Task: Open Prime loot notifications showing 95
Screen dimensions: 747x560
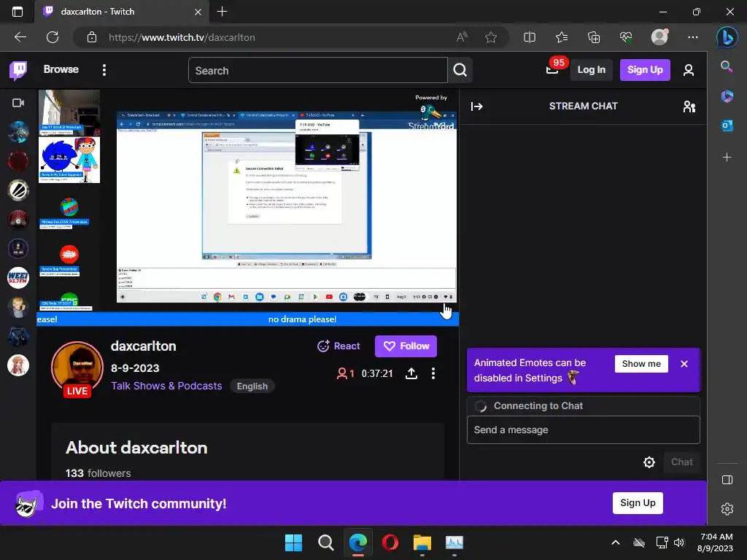Action: tap(553, 69)
